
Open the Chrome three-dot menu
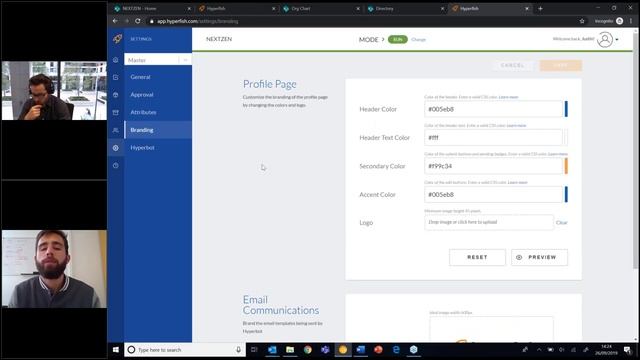click(x=631, y=21)
